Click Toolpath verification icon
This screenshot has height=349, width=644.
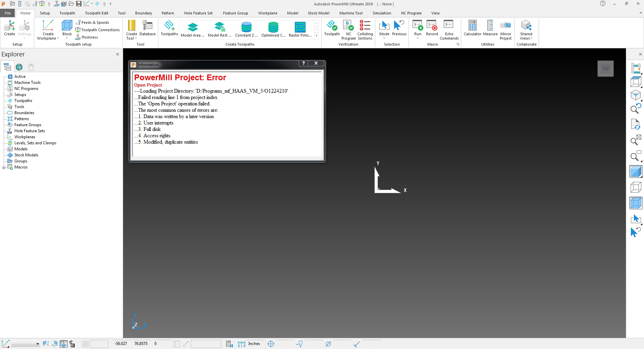pyautogui.click(x=332, y=28)
